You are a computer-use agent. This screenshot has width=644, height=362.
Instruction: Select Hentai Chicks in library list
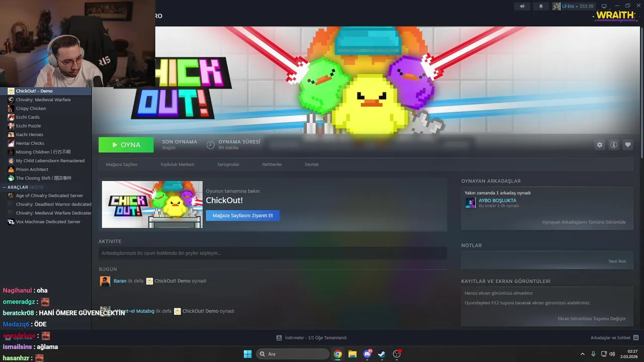46,143
